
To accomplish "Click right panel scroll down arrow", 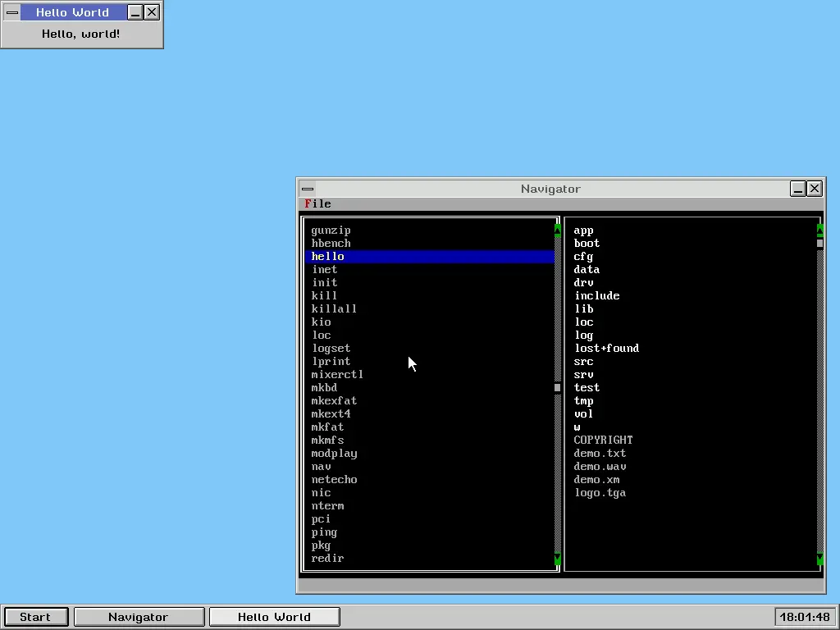I will [819, 559].
